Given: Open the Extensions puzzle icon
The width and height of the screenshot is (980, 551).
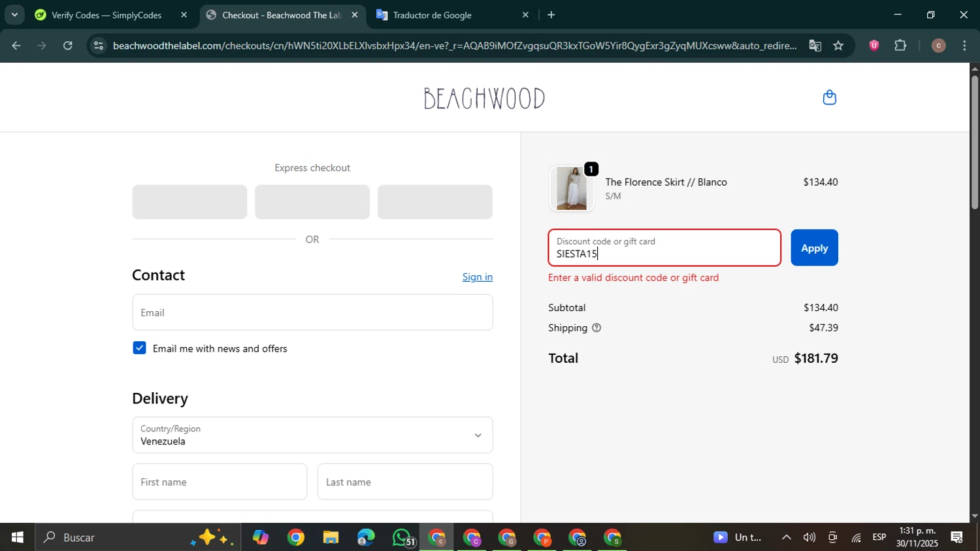Looking at the screenshot, I should [x=900, y=46].
